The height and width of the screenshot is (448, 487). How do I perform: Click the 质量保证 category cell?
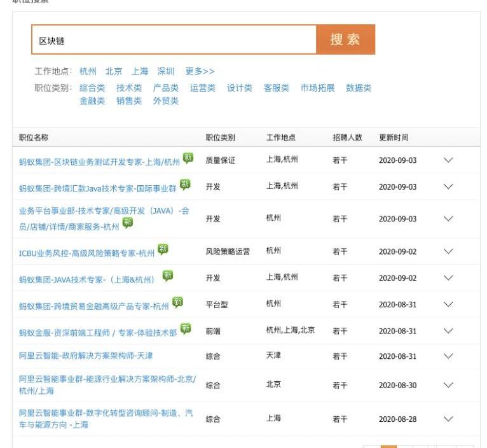(x=220, y=160)
